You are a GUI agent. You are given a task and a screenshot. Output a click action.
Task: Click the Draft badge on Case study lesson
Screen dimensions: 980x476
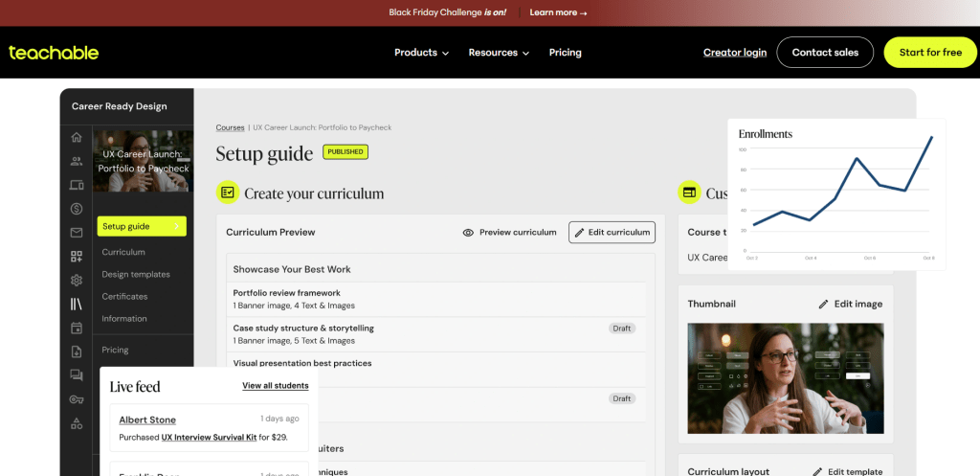[622, 329]
